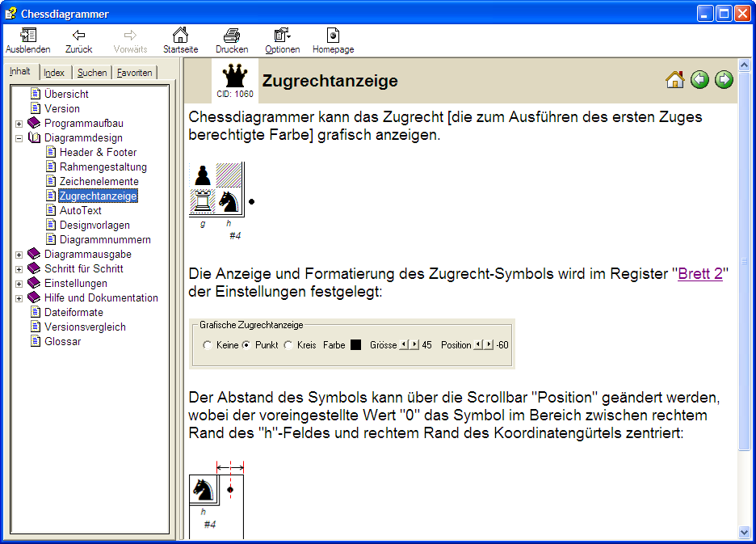Click the Vorwärts arrow icon

[130, 36]
